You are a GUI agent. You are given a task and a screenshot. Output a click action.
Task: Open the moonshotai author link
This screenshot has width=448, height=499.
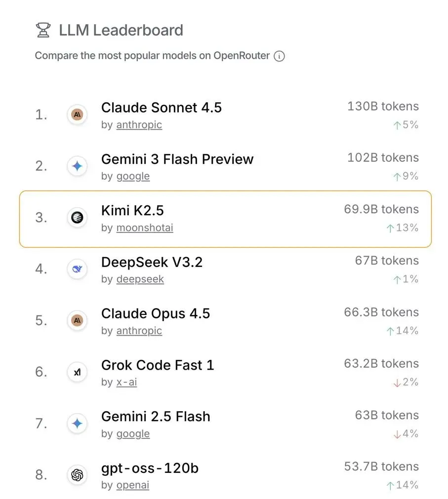(x=144, y=228)
